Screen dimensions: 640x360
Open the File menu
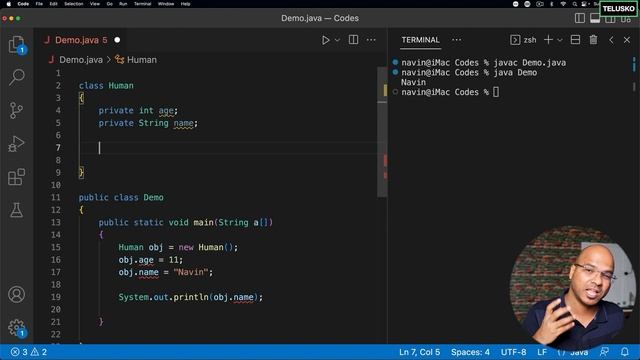point(39,4)
